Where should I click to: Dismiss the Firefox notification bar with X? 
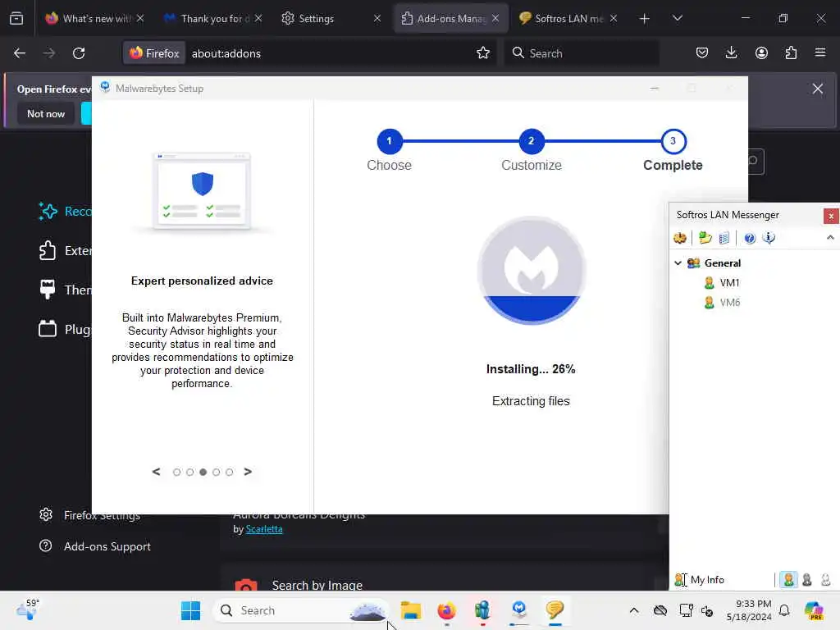click(818, 89)
